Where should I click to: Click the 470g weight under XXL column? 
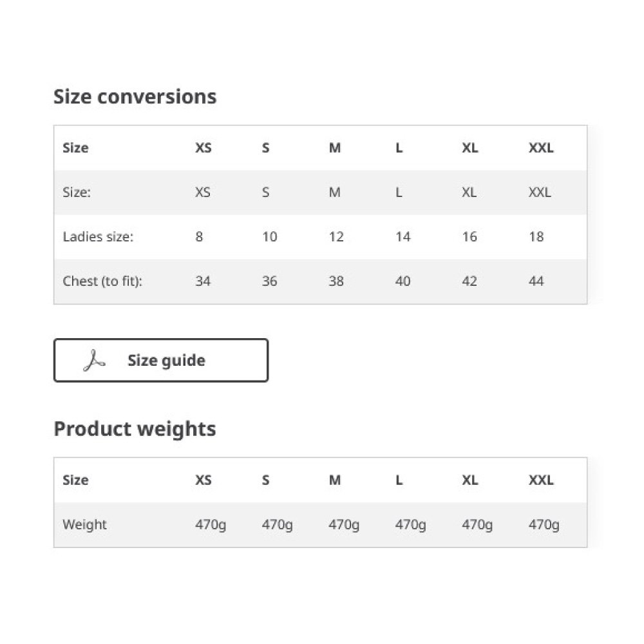click(544, 525)
